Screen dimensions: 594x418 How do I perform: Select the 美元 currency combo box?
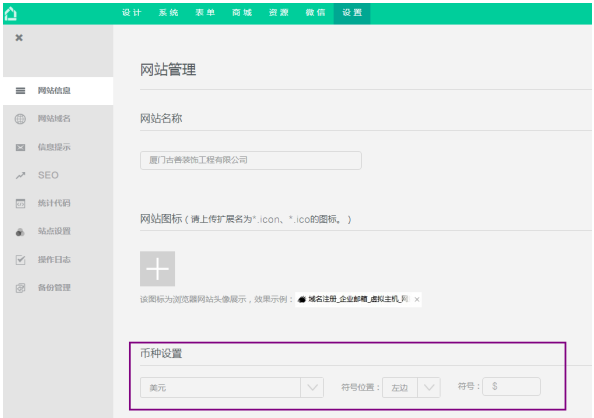click(231, 387)
